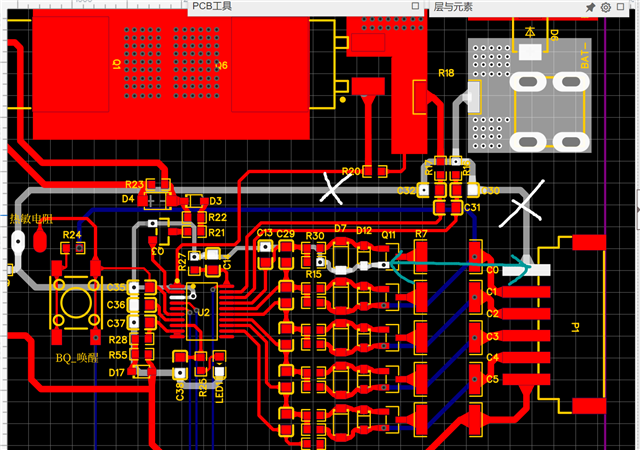Screen dimensions: 640x450
Task: Select the R7 resistor label
Action: pyautogui.click(x=421, y=234)
